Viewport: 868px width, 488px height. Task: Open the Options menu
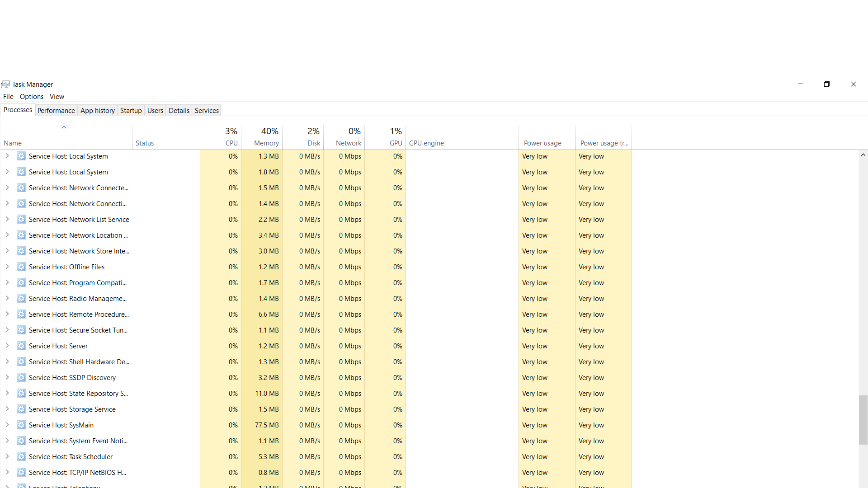32,97
